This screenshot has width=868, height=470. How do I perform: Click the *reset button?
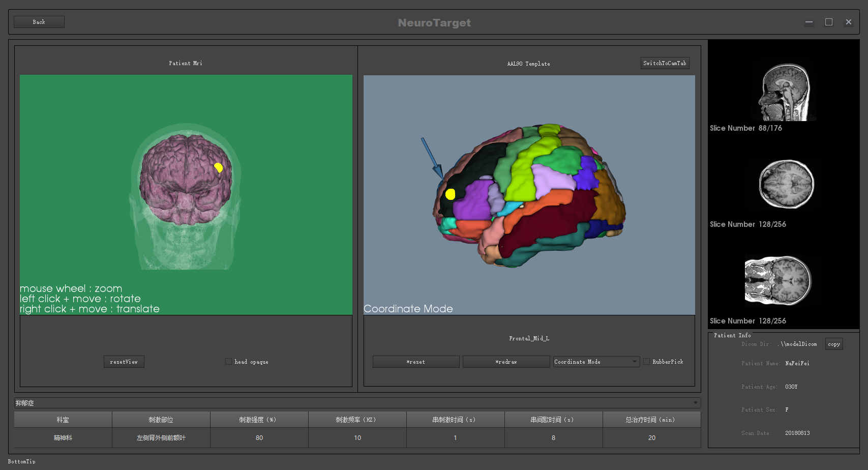(x=416, y=362)
